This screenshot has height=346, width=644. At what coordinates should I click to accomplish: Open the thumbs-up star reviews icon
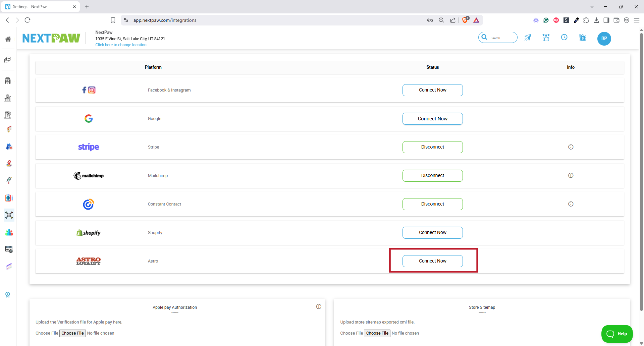(546, 38)
